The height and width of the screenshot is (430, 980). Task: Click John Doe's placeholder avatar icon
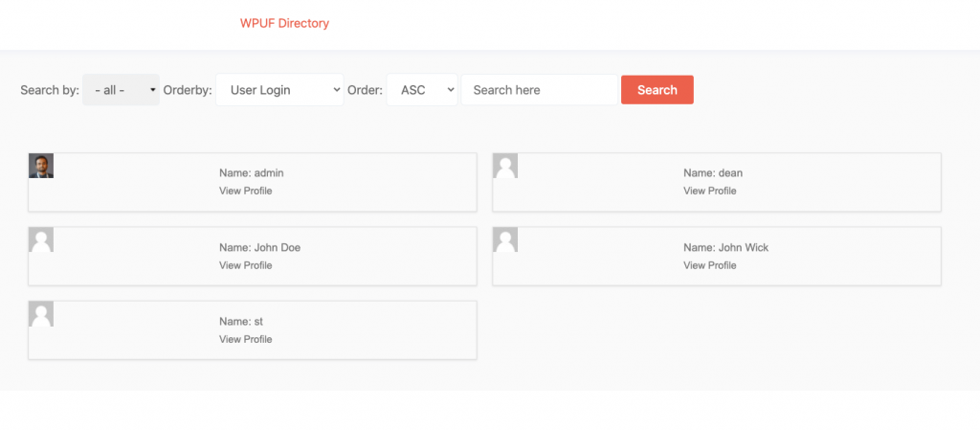tap(41, 239)
